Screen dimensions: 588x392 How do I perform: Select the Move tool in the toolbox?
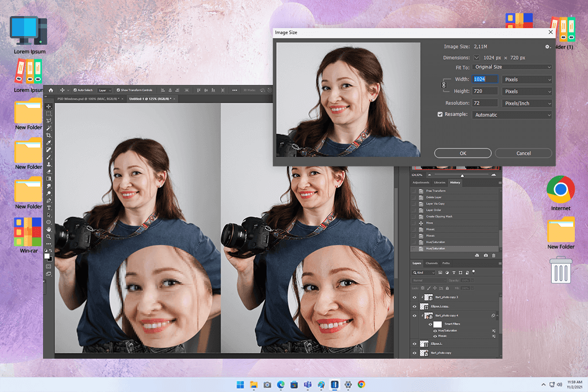pyautogui.click(x=48, y=106)
